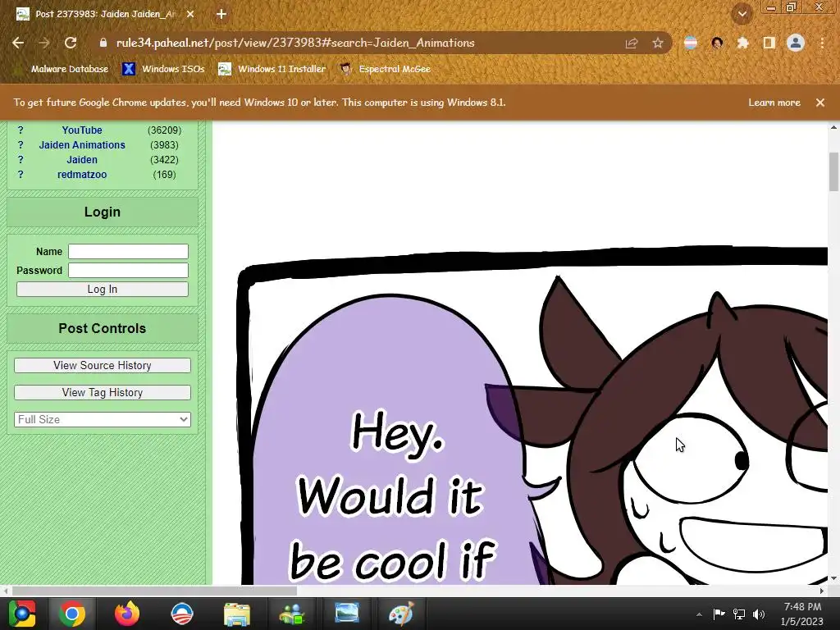Open the volume speaker tray icon
The image size is (840, 630).
point(759,614)
